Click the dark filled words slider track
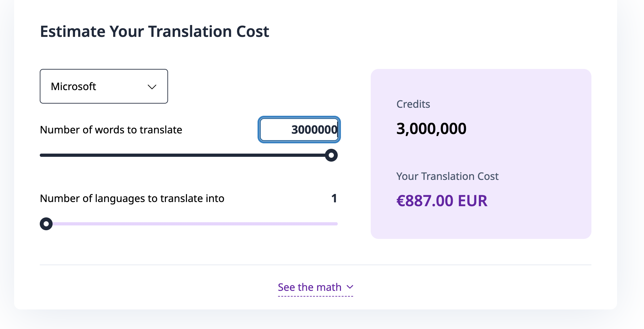 [x=183, y=155]
